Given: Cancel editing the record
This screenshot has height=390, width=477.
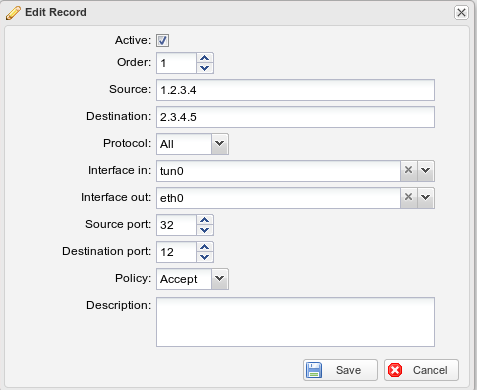Looking at the screenshot, I should (421, 370).
